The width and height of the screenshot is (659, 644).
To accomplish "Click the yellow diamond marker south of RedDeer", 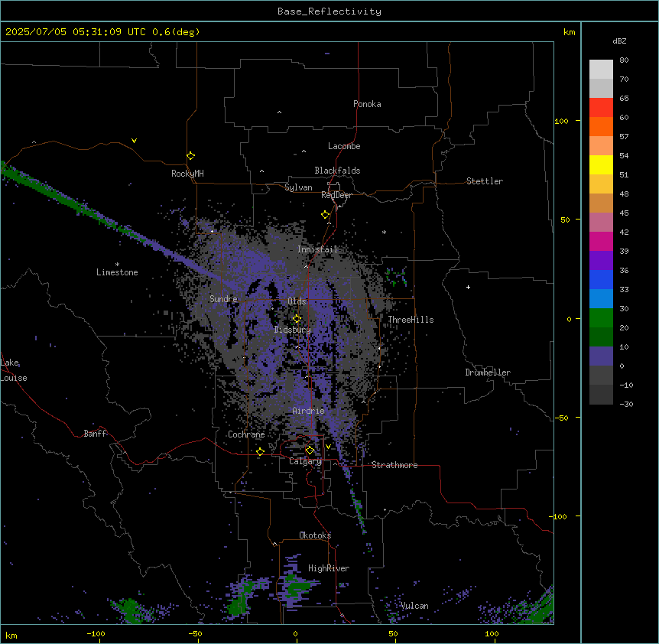I will [325, 215].
